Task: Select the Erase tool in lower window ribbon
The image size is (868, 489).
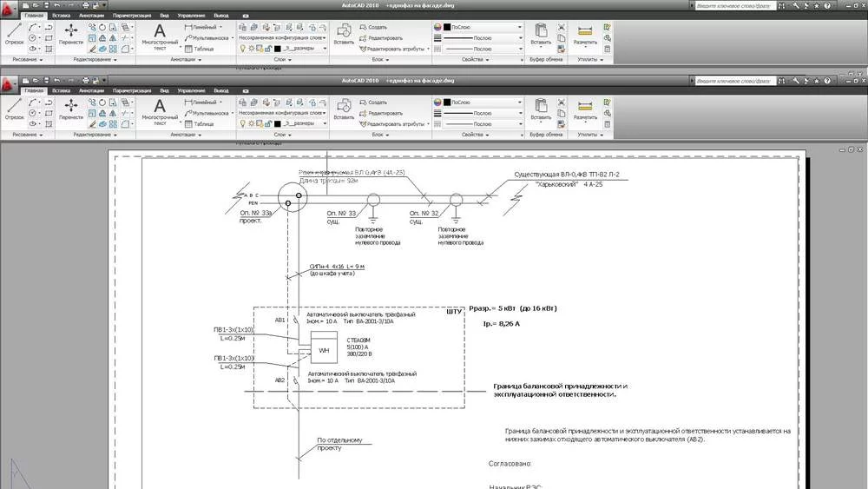Action: click(93, 124)
